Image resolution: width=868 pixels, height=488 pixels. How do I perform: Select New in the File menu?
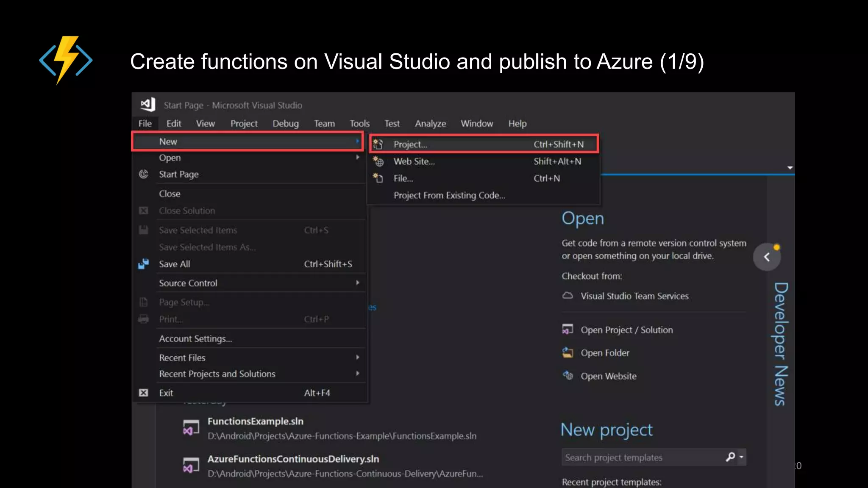[x=248, y=141]
